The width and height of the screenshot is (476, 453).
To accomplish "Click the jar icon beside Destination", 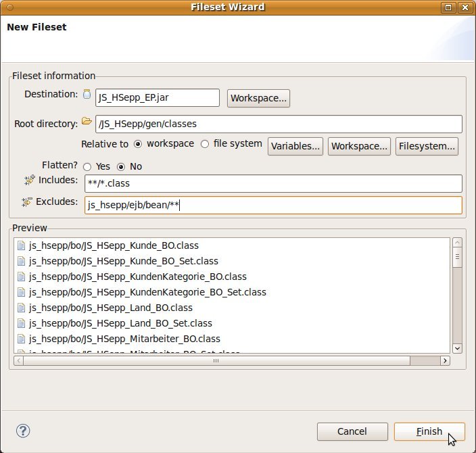I will coord(87,95).
